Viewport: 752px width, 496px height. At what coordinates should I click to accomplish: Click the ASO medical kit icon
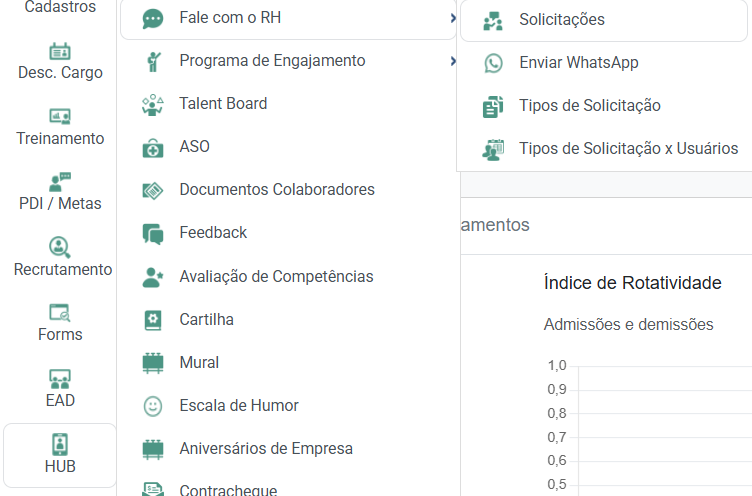click(152, 147)
